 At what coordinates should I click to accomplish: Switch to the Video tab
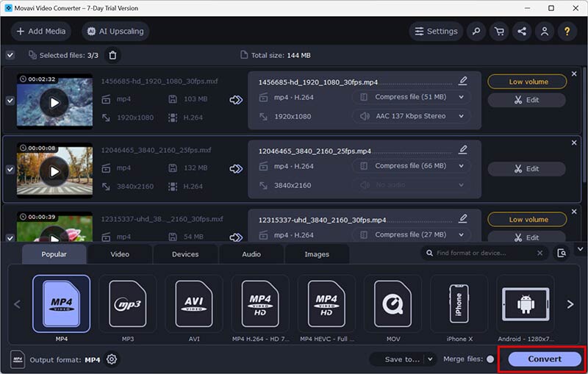(120, 254)
